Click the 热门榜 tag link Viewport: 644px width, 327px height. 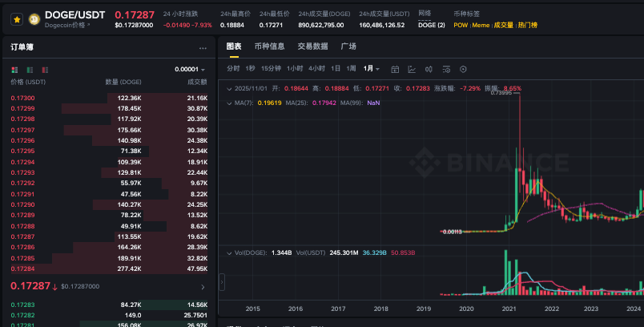point(528,25)
